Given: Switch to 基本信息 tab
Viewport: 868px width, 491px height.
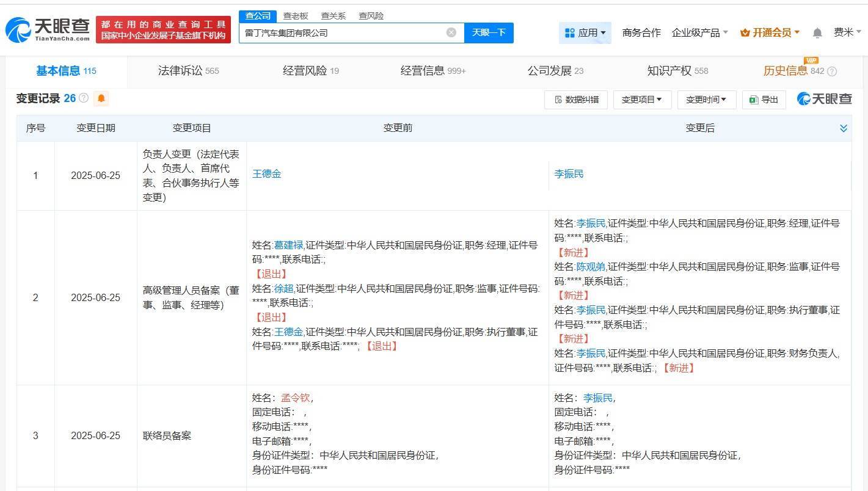Looking at the screenshot, I should (66, 71).
